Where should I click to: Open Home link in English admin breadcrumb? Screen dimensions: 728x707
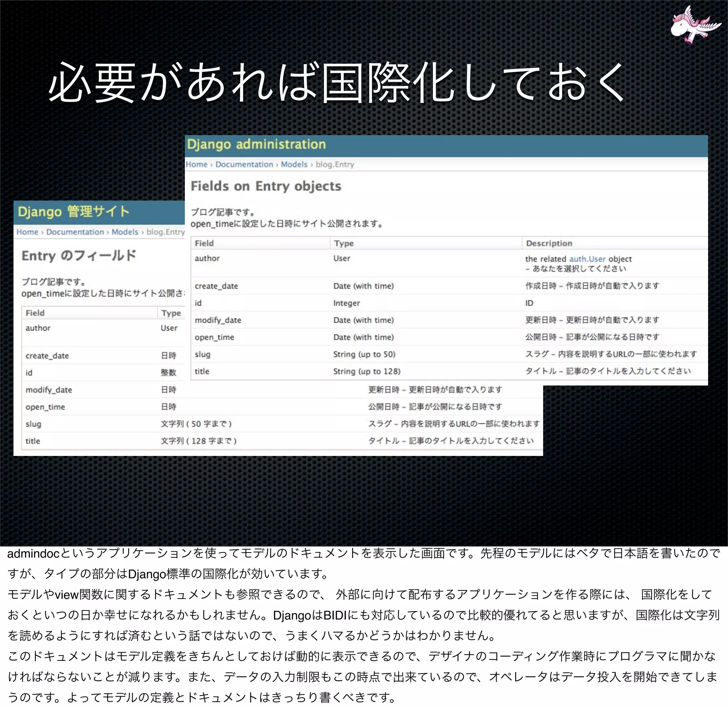197,165
